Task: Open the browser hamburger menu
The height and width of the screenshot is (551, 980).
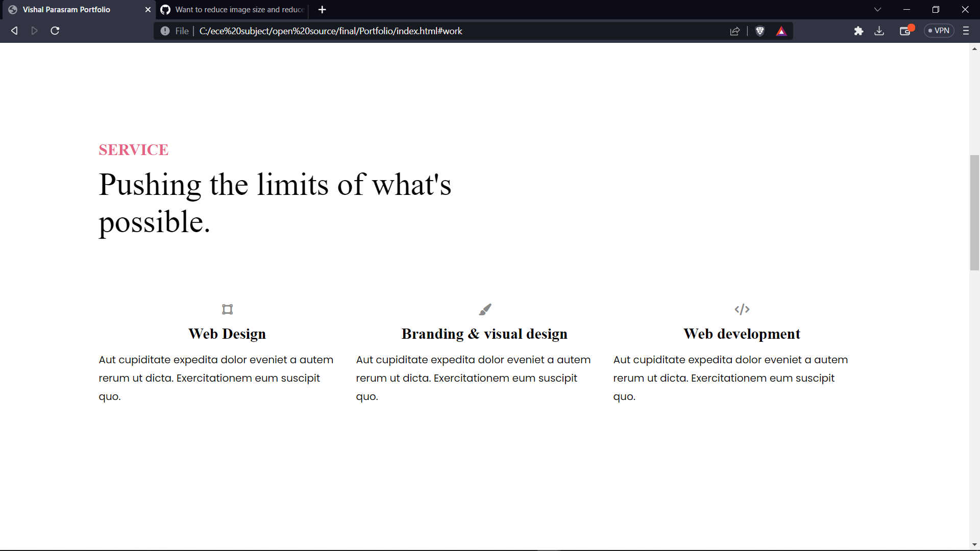Action: (x=966, y=31)
